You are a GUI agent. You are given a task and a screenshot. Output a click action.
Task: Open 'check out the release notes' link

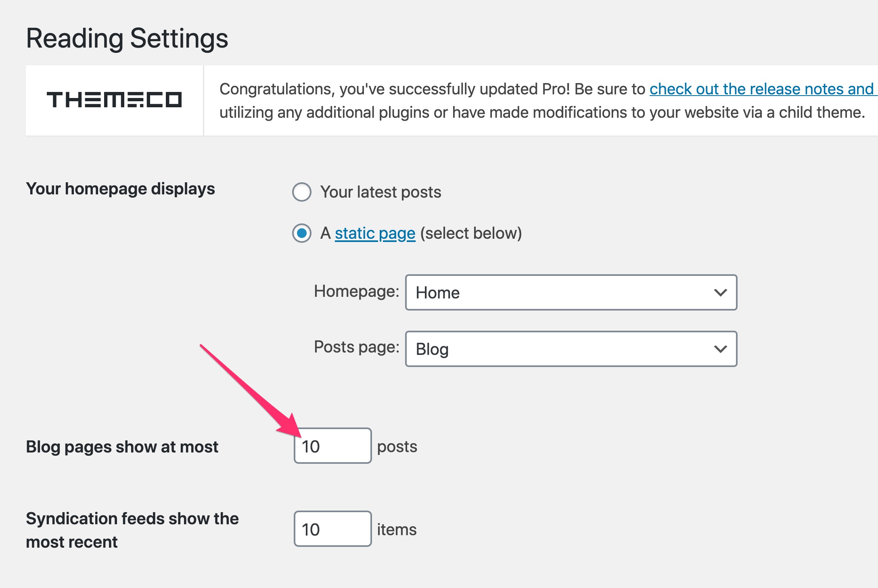(x=762, y=89)
